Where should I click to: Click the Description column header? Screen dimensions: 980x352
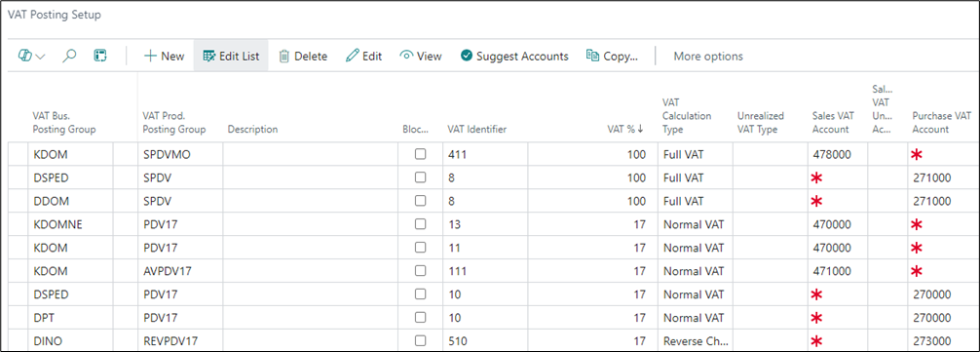(x=252, y=130)
